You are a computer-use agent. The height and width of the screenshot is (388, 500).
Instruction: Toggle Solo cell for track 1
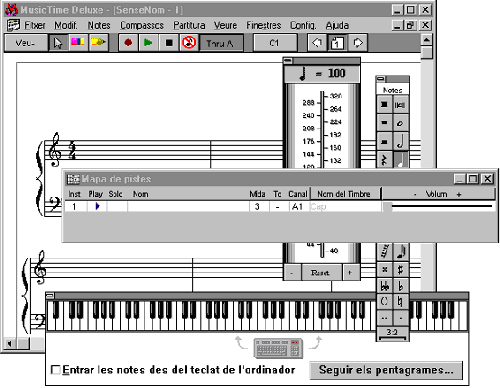pos(117,206)
